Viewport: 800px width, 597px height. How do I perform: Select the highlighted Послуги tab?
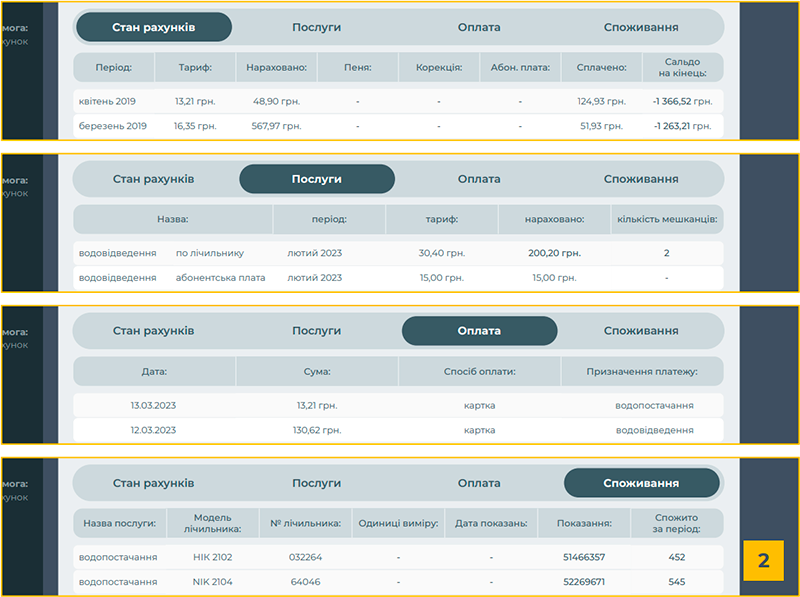pyautogui.click(x=317, y=179)
